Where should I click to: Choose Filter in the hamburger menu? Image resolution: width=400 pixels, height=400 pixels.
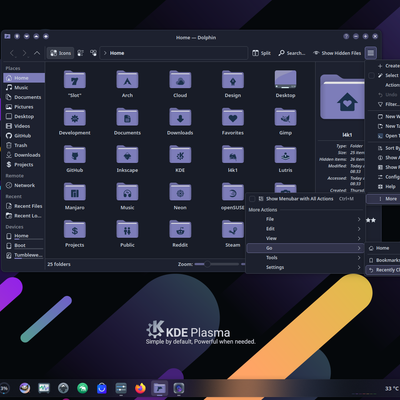383,104
